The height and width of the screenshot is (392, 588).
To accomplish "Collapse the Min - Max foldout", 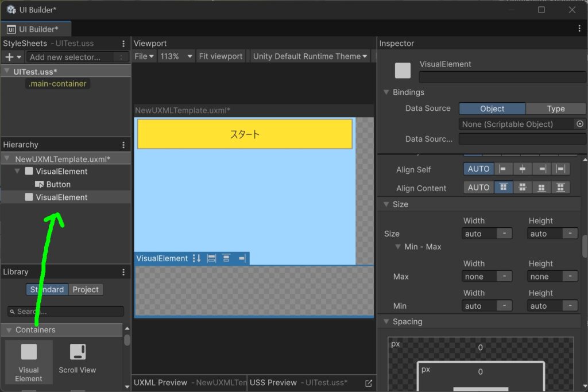I will (x=398, y=247).
